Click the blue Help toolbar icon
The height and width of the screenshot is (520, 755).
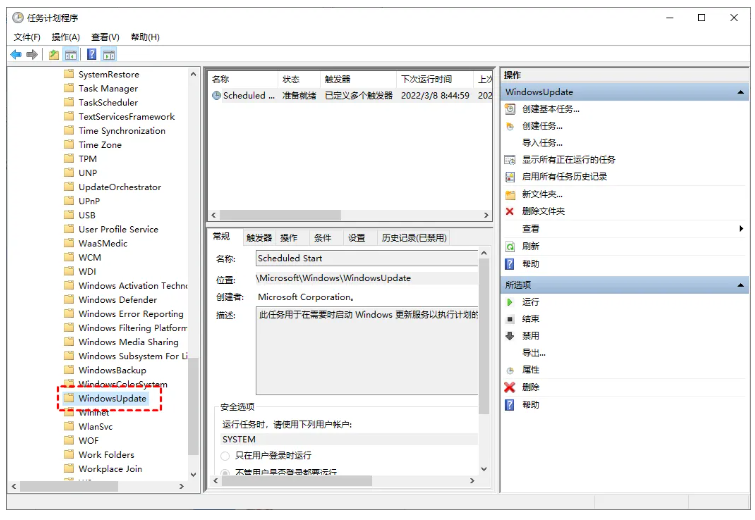pos(91,55)
